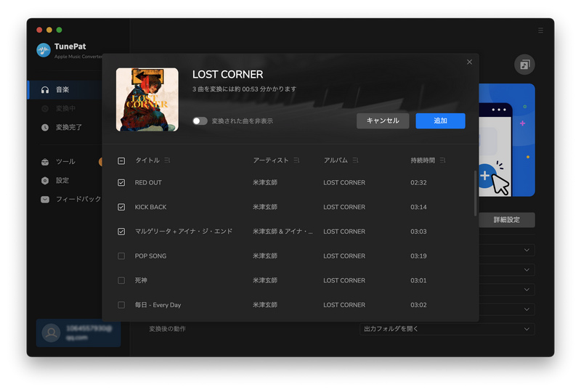The width and height of the screenshot is (581, 392).
Task: Open the 変換完了 sidebar item
Action: point(65,127)
